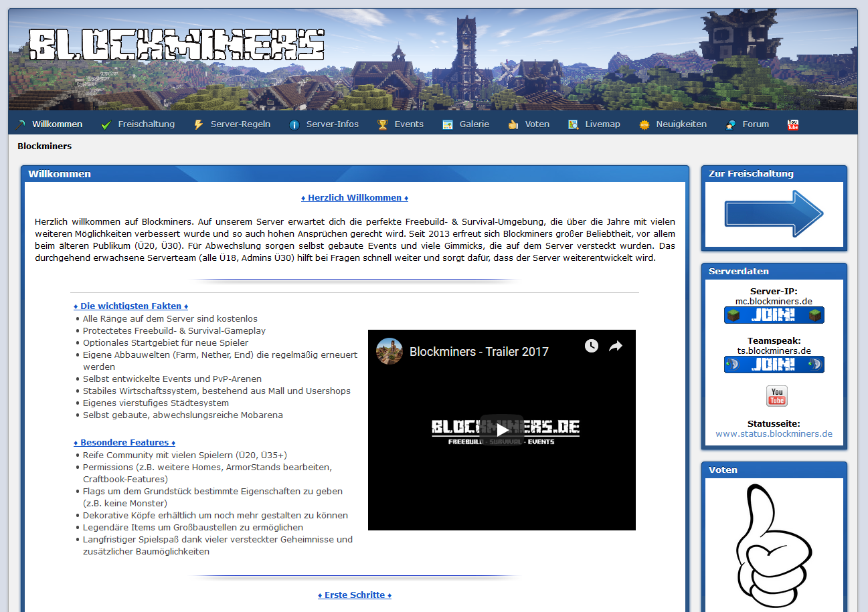Click the blue info icon beside Server-Infos
The width and height of the screenshot is (868, 612).
click(294, 124)
